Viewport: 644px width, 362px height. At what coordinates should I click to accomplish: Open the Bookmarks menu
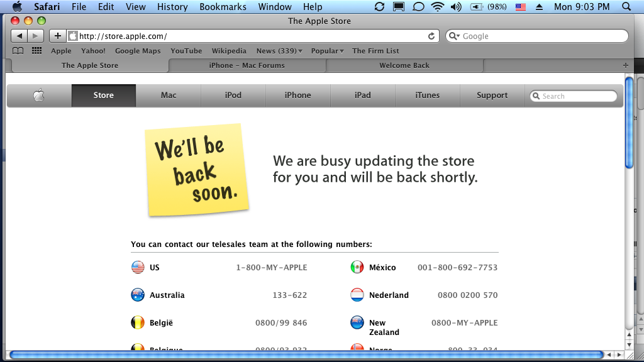[223, 6]
